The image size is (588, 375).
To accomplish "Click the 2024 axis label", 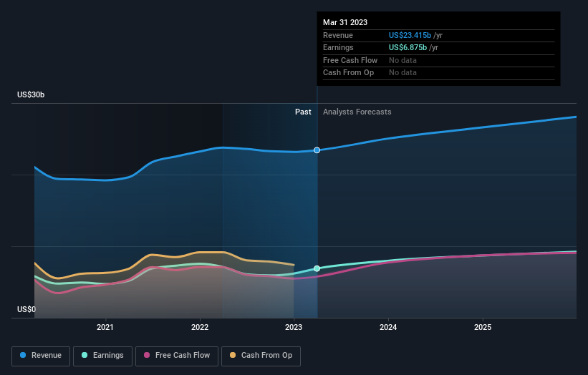I will click(x=388, y=328).
